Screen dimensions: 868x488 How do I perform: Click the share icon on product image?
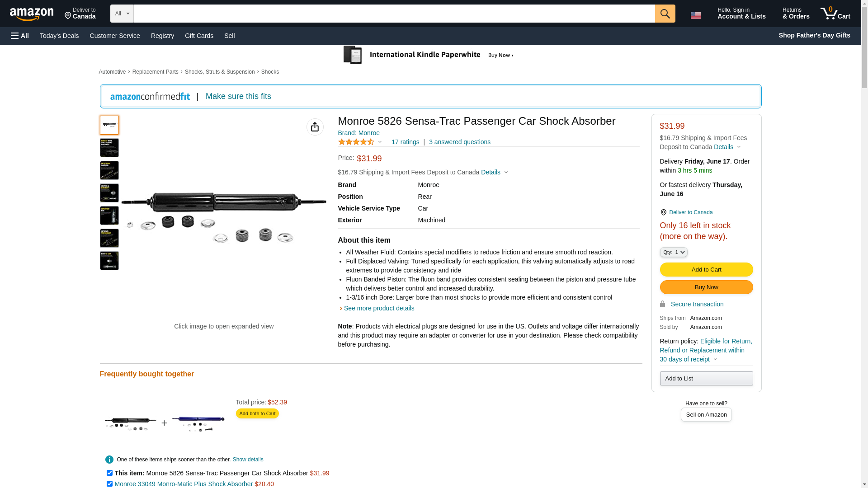tap(315, 127)
